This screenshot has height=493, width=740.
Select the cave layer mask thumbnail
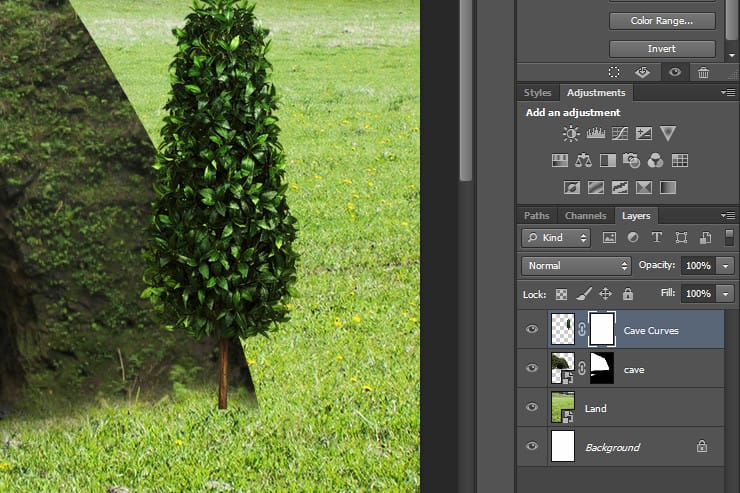602,368
